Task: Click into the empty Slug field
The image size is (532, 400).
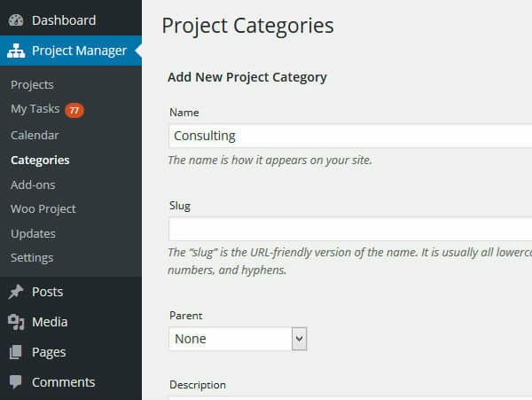Action: 350,229
